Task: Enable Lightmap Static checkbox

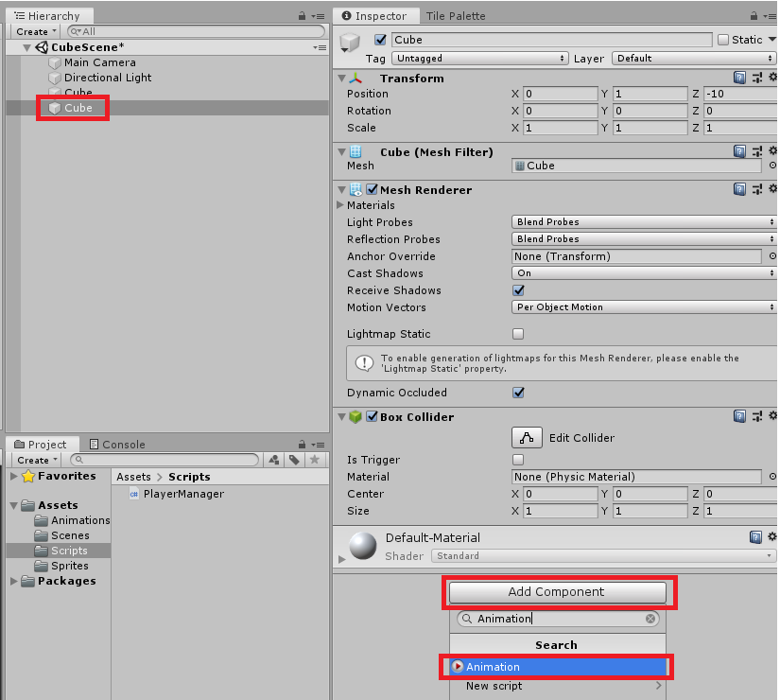Action: [518, 334]
